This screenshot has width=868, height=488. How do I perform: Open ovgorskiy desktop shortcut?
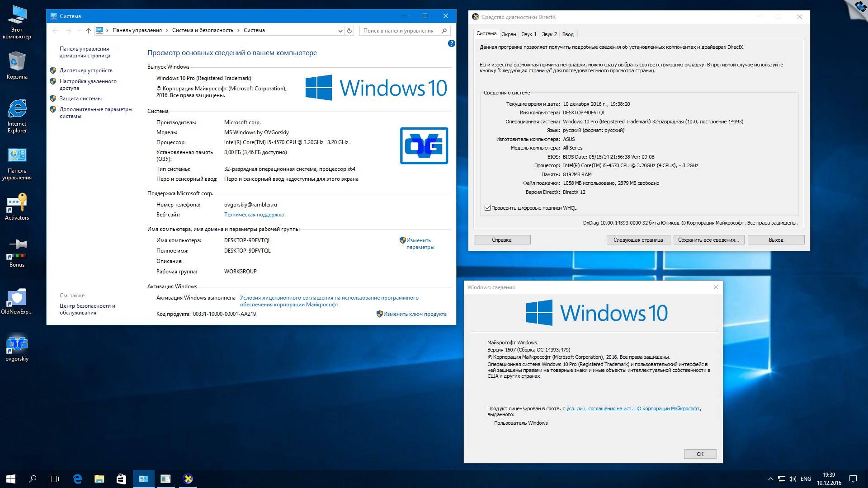17,348
